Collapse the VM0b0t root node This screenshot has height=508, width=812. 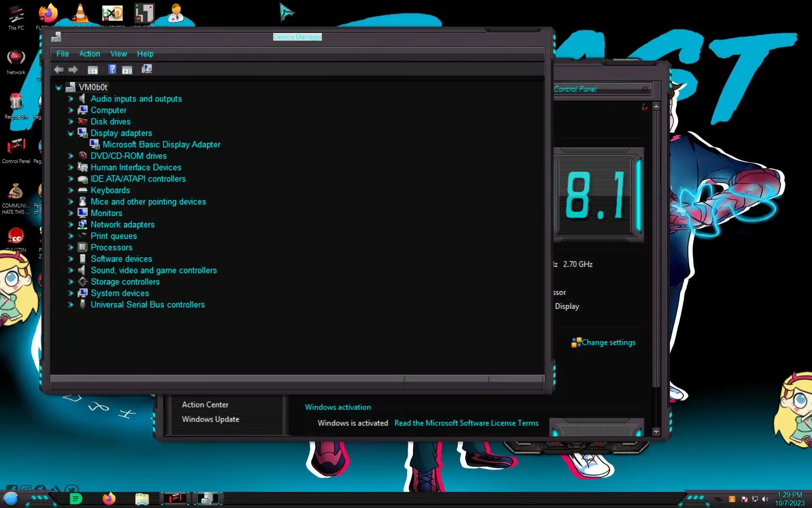[x=58, y=88]
